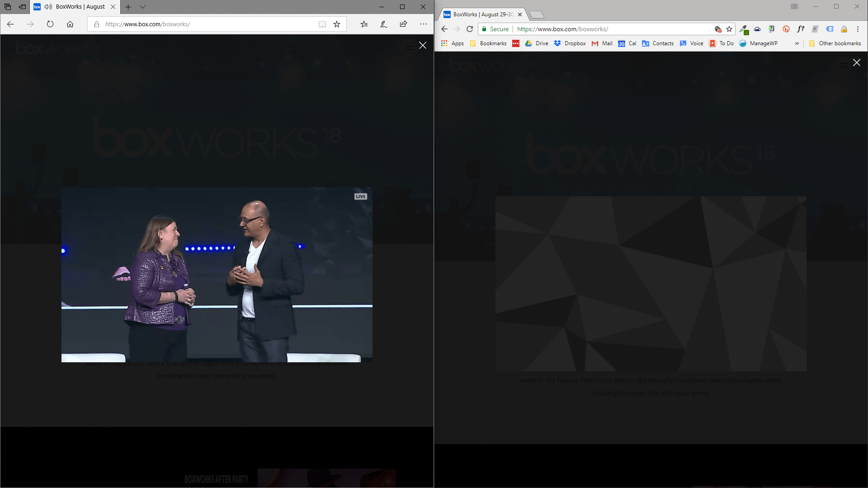Click the Edge back arrow
The height and width of the screenshot is (488, 868).
pos(10,24)
